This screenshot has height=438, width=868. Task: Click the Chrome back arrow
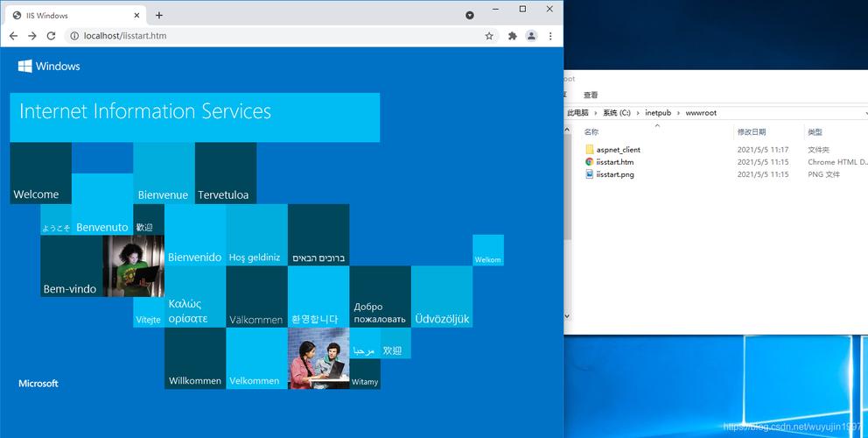click(13, 36)
